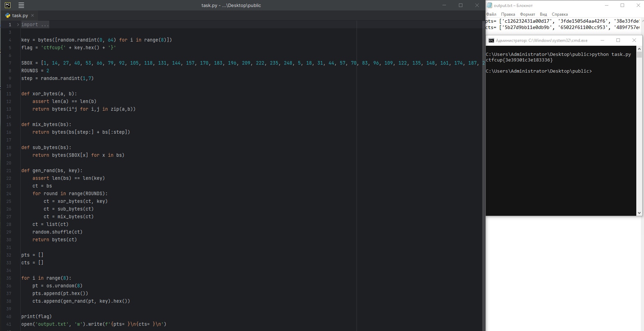The height and width of the screenshot is (331, 644).
Task: Click the 'pts=' line in Notepad
Action: click(562, 21)
